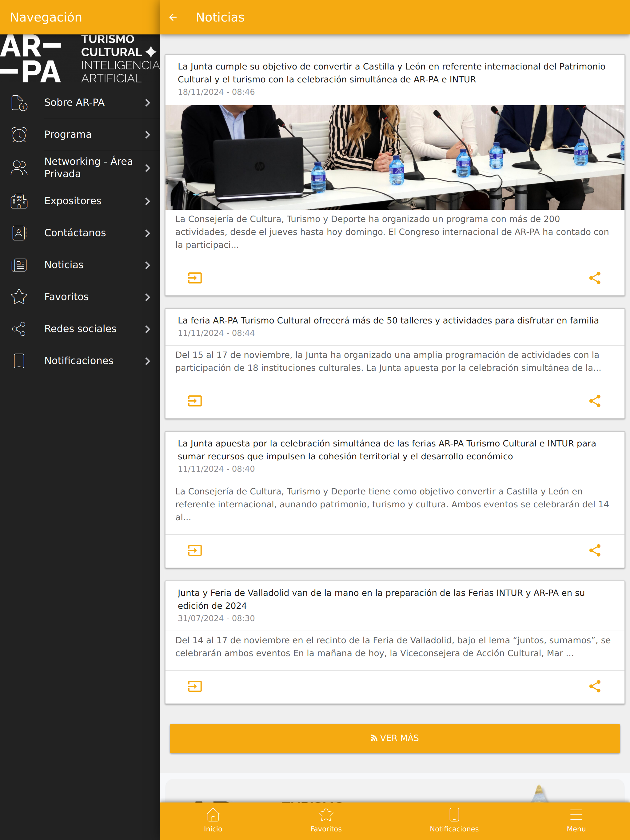
Task: Share the article dated 11/11/2024 08:40
Action: (x=595, y=550)
